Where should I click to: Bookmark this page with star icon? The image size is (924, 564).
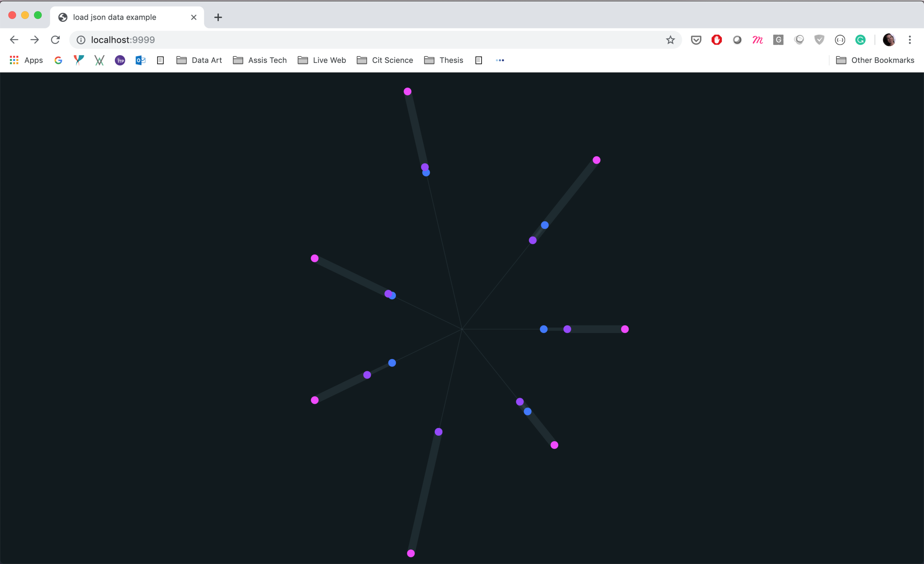[x=670, y=40]
